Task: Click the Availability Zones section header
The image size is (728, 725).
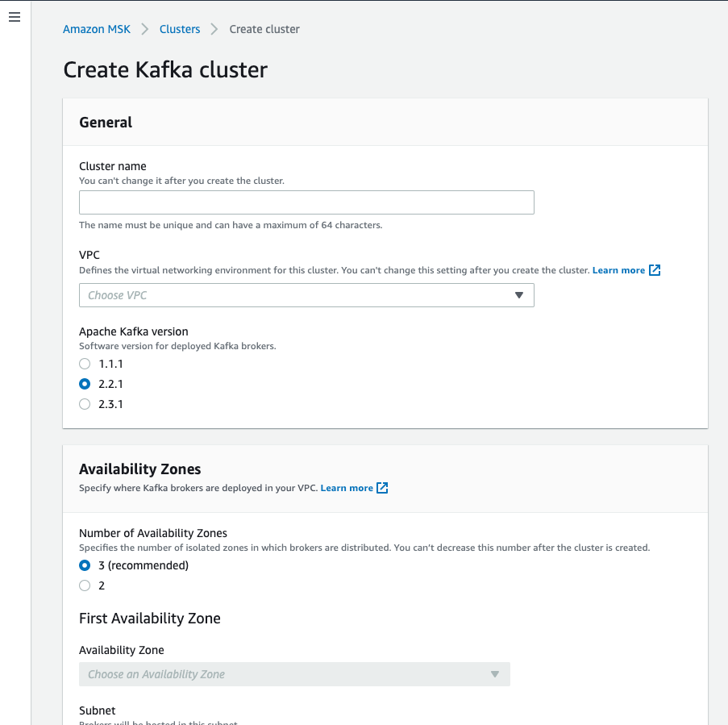Action: click(x=139, y=469)
